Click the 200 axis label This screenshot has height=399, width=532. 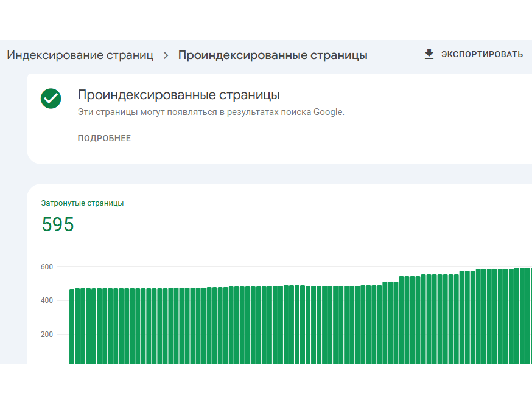(x=47, y=335)
